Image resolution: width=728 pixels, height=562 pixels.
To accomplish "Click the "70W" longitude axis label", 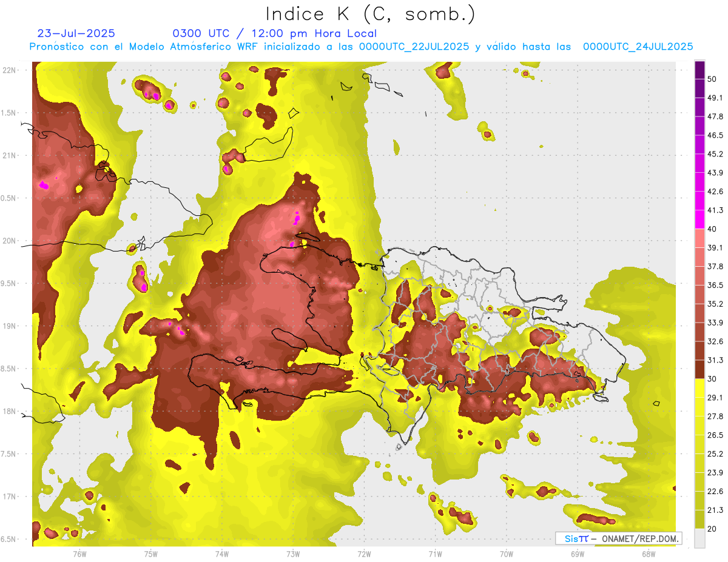I will [x=507, y=554].
